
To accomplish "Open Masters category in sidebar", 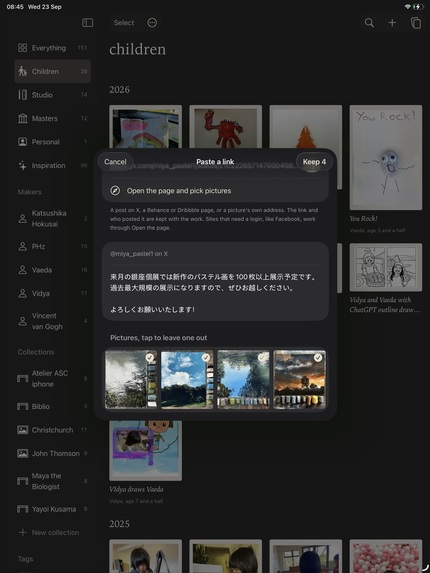I will coord(52,118).
